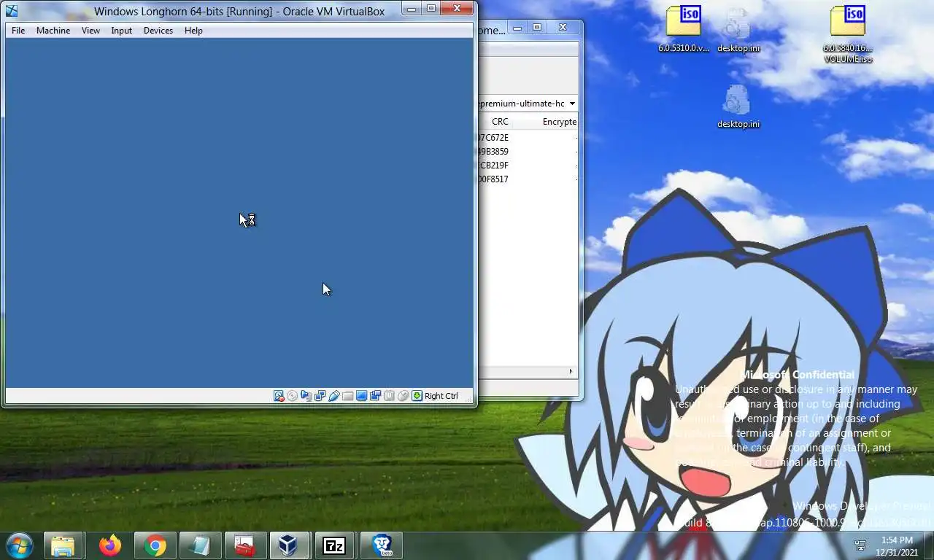Open File Explorer from the taskbar
This screenshot has height=560, width=934.
63,545
